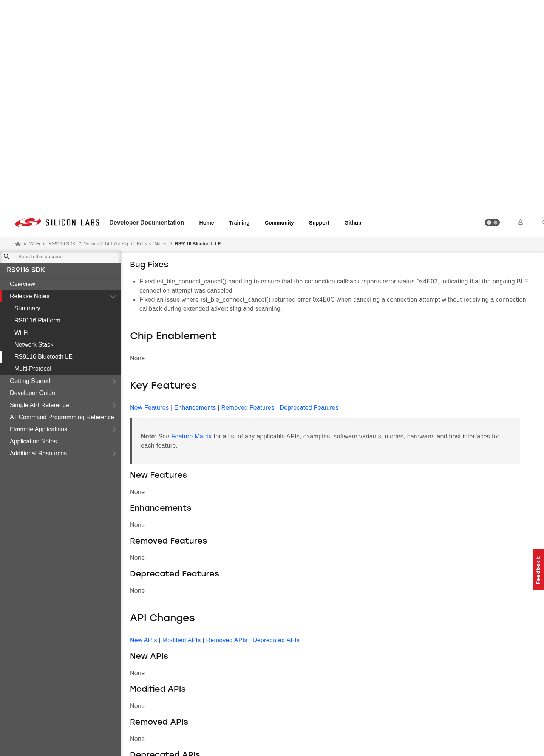Open the Feature Matrix link
The width and height of the screenshot is (544, 756).
[x=192, y=437]
